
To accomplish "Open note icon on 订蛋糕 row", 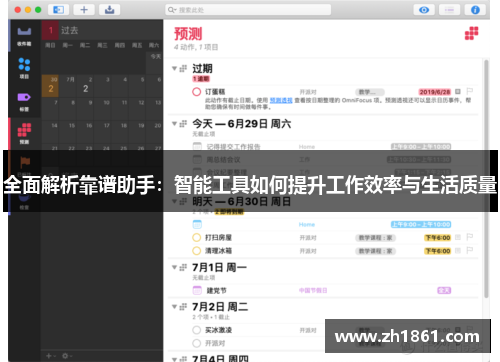I will [458, 91].
